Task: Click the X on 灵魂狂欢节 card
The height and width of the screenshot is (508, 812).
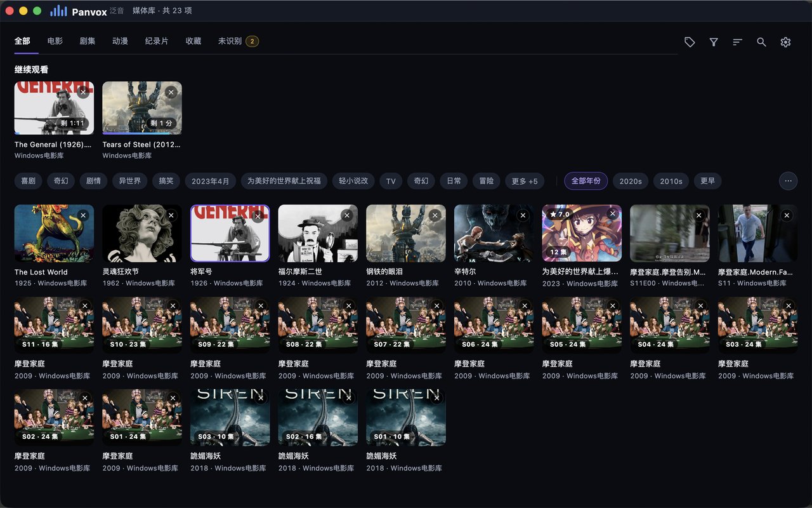Action: [x=171, y=215]
